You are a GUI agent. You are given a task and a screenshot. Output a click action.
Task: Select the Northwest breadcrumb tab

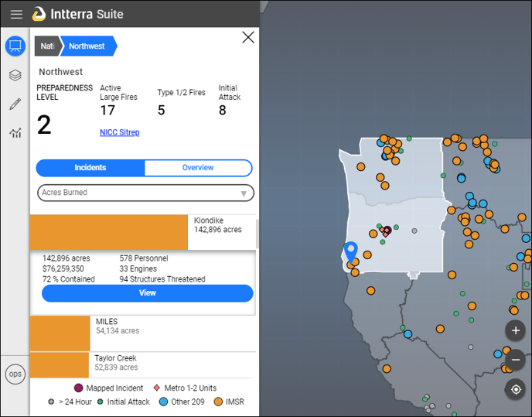click(88, 46)
